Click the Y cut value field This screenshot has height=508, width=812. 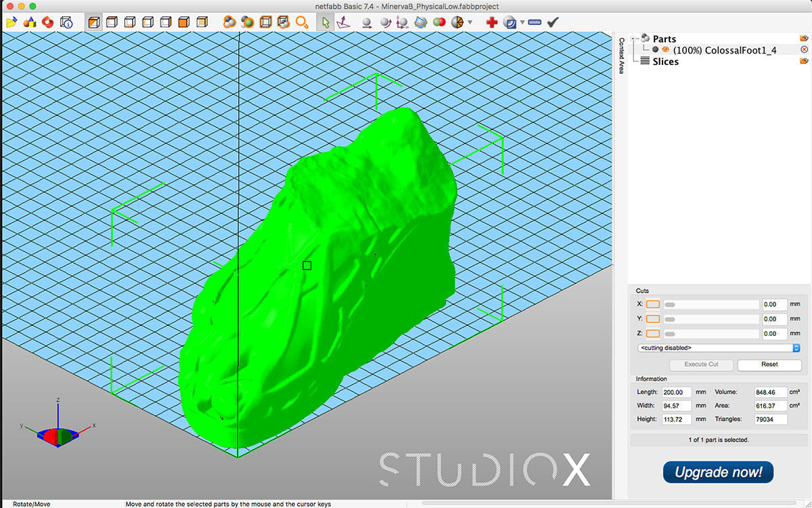pos(775,319)
